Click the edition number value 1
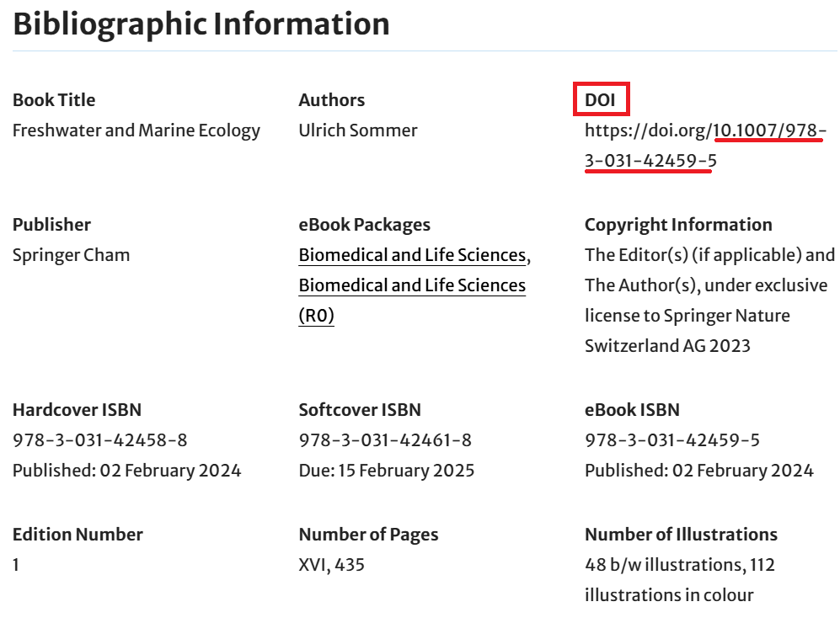 (x=16, y=565)
